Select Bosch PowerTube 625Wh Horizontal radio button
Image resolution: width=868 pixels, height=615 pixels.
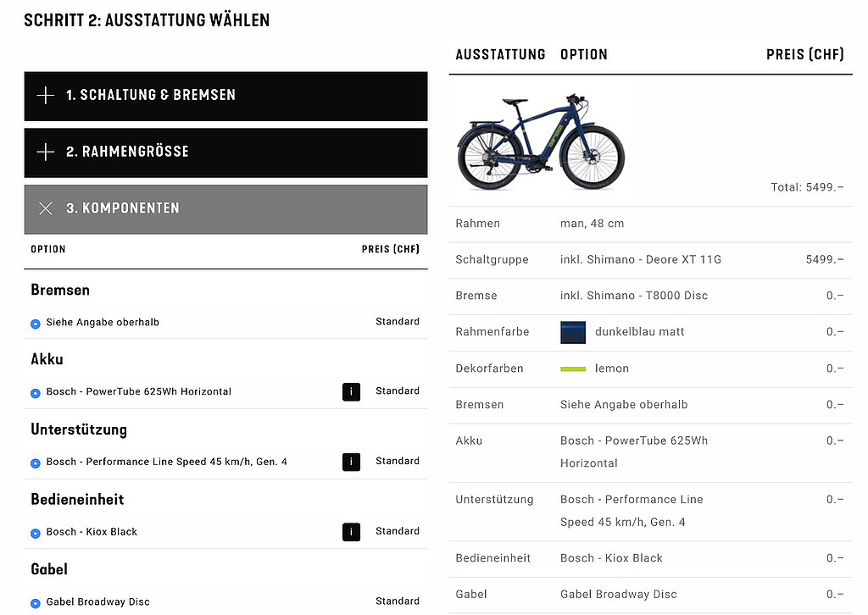pyautogui.click(x=36, y=393)
